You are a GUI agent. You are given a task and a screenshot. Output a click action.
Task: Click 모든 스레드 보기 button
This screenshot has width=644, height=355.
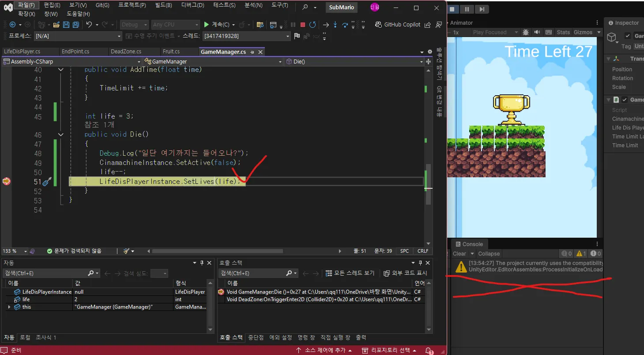click(350, 273)
